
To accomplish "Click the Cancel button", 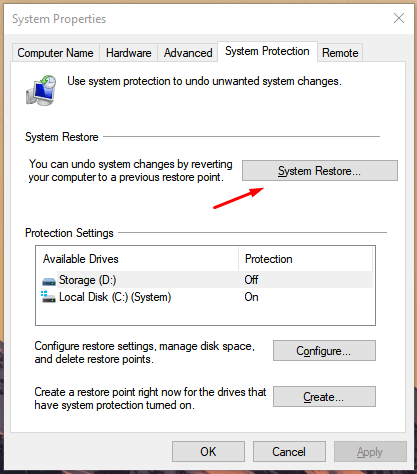I will click(289, 452).
